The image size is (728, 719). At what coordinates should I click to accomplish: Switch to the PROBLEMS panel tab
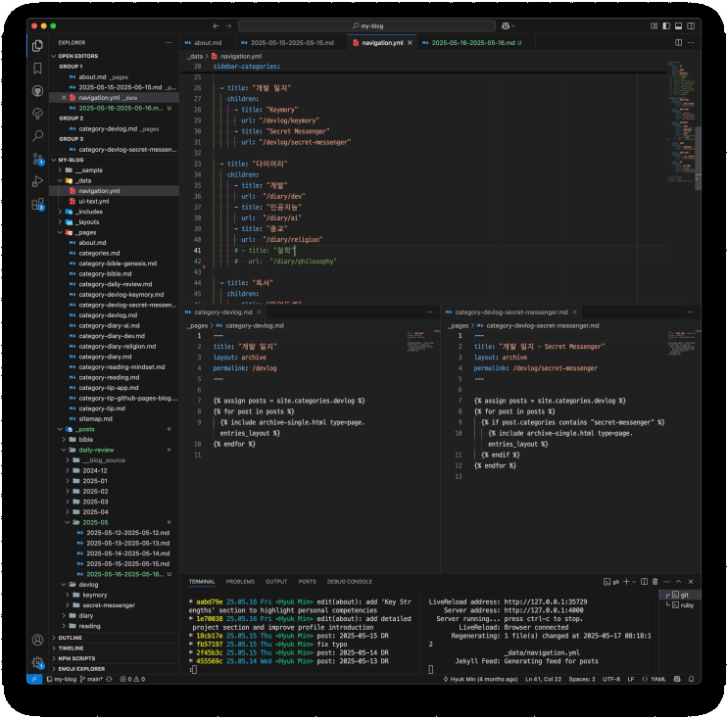pyautogui.click(x=240, y=582)
